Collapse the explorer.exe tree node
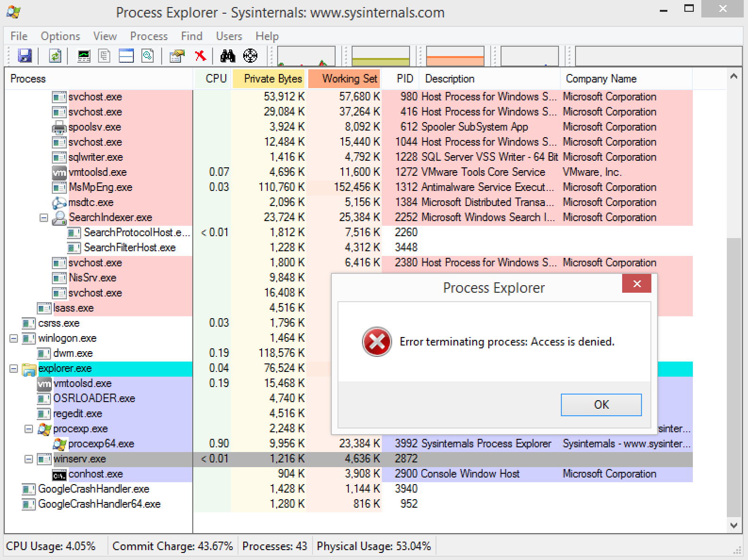This screenshot has height=560, width=748. tap(14, 369)
